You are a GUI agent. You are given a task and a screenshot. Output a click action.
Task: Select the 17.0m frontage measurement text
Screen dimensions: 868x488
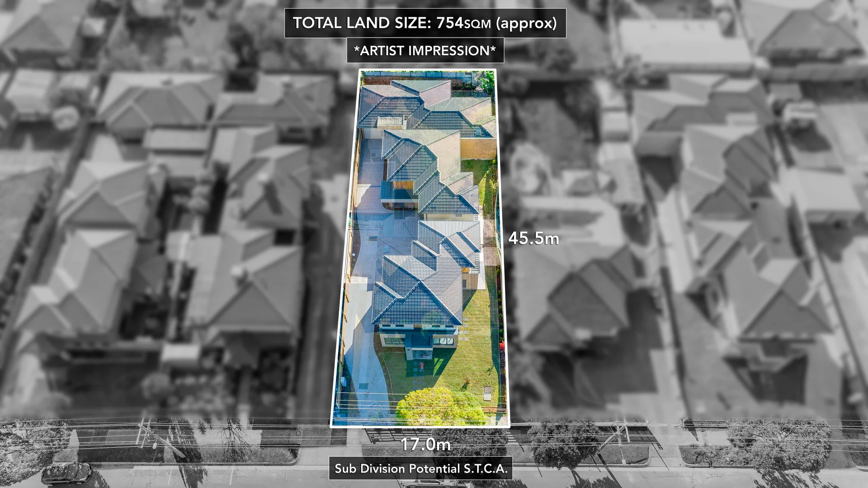(425, 445)
